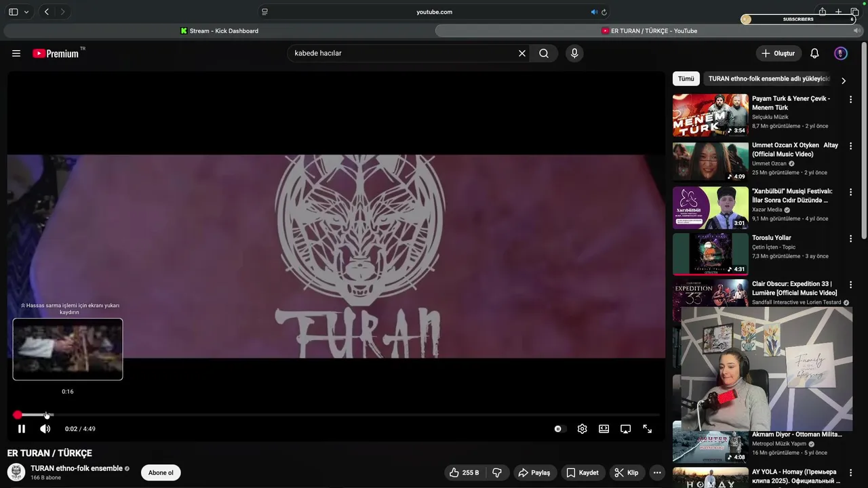Open Akmam Diyor Ottoman video title

click(797, 434)
